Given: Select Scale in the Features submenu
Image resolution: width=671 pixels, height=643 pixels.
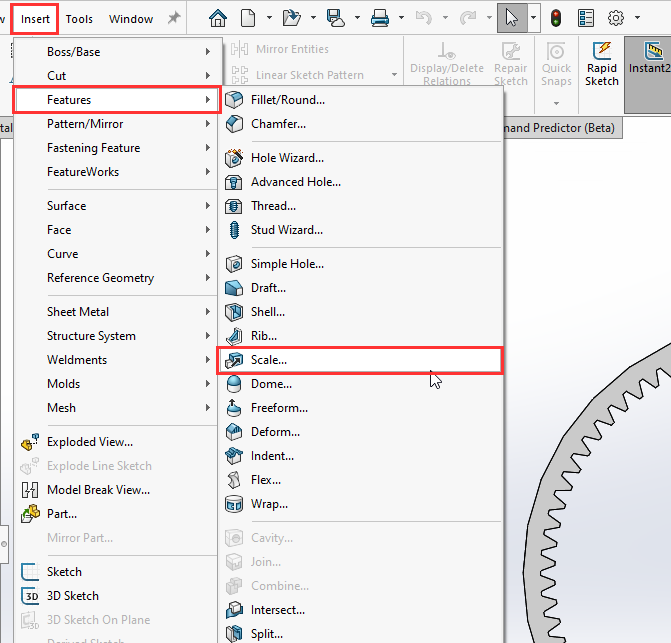Looking at the screenshot, I should coord(360,360).
